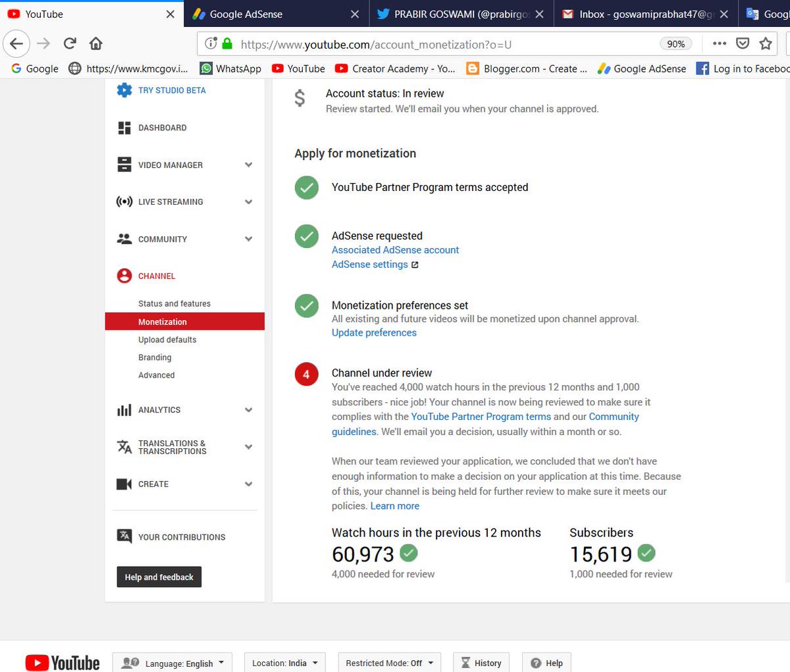790x672 pixels.
Task: Expand Translations & Transcriptions chevron
Action: coord(249,447)
